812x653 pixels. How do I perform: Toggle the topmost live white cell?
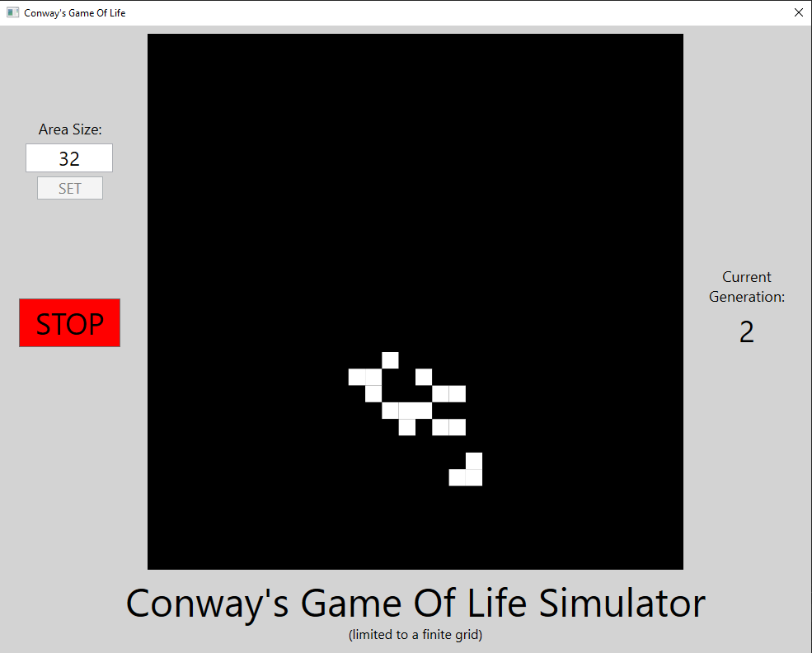(390, 360)
